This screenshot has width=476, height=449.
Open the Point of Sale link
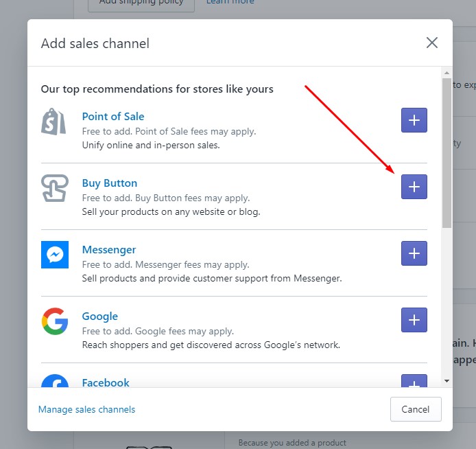point(113,116)
